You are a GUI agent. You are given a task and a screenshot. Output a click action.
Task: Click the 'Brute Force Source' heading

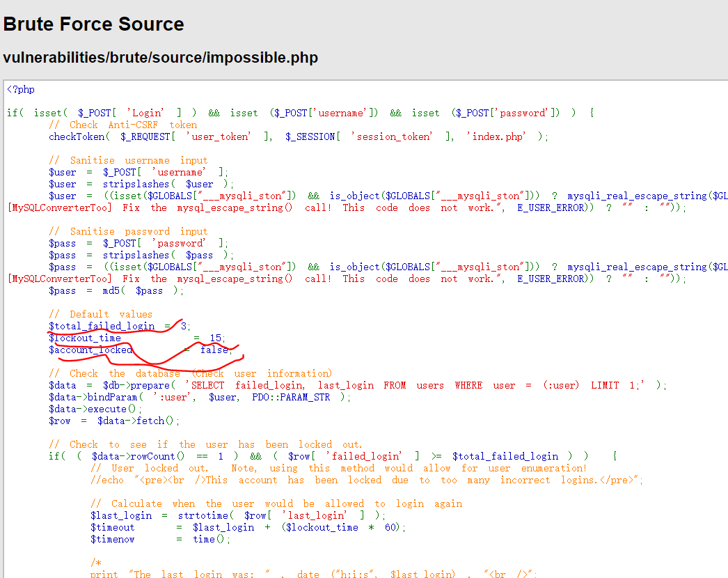coord(93,24)
